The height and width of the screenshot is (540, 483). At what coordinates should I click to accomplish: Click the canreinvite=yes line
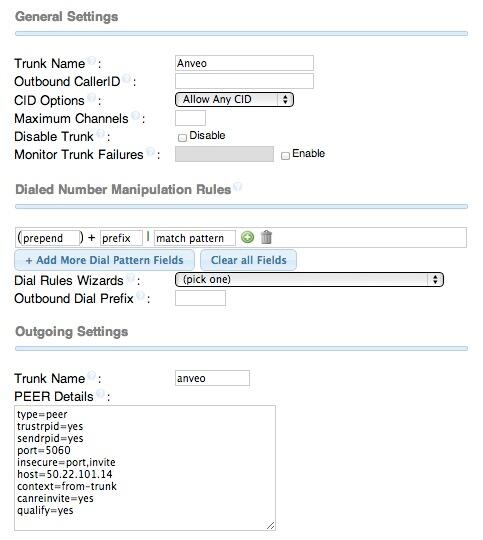(55, 498)
